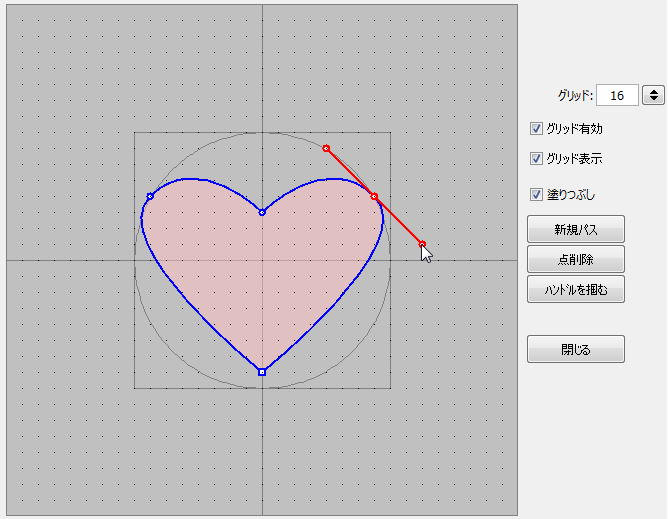Screen dimensions: 668x519
Task: Click the grid size input field
Action: pos(617,95)
